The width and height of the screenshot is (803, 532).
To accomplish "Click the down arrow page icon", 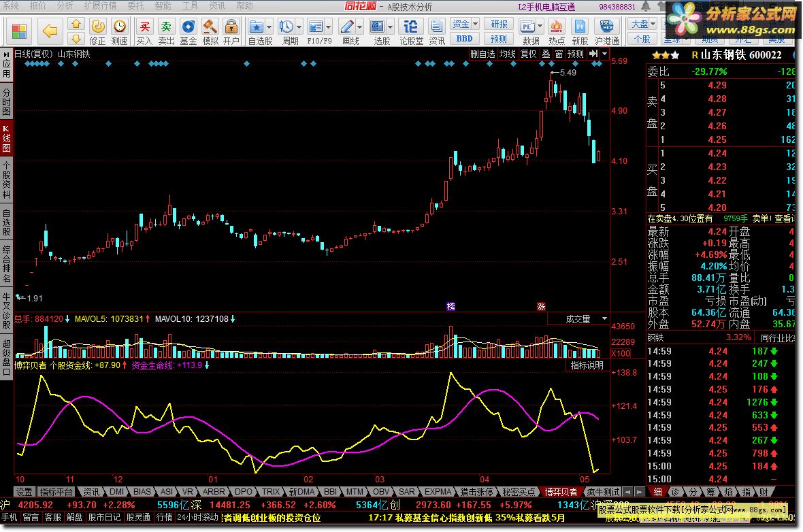I will [x=76, y=39].
